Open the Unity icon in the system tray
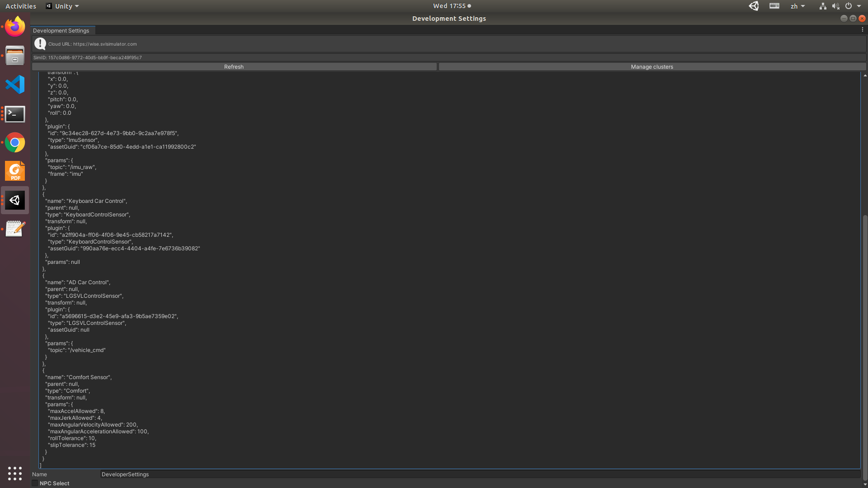 click(x=753, y=6)
